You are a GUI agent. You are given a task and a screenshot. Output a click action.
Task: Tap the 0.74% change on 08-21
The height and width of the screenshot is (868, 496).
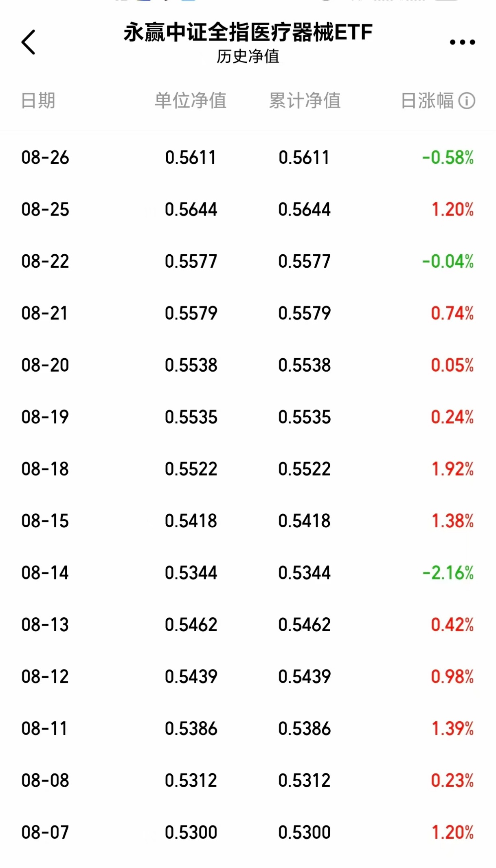pos(452,313)
